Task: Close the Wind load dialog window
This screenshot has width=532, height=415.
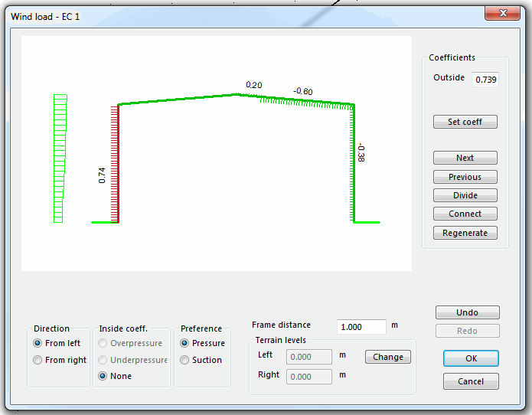Action: tap(502, 13)
